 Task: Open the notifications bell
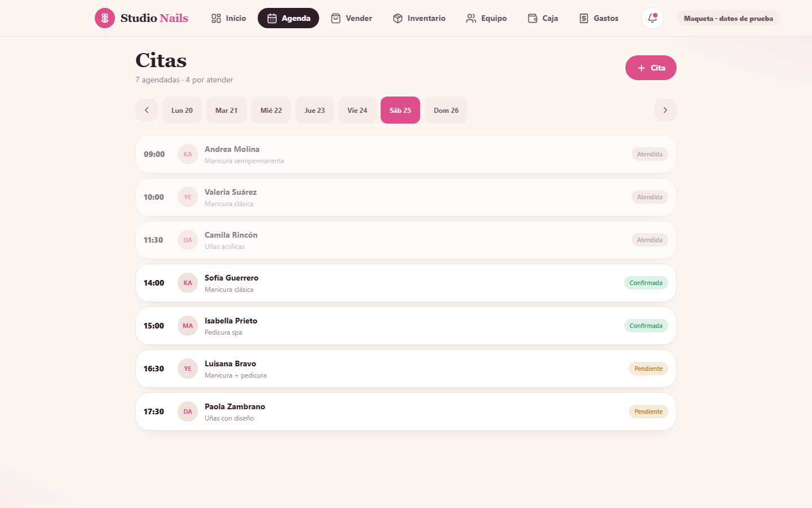point(652,18)
